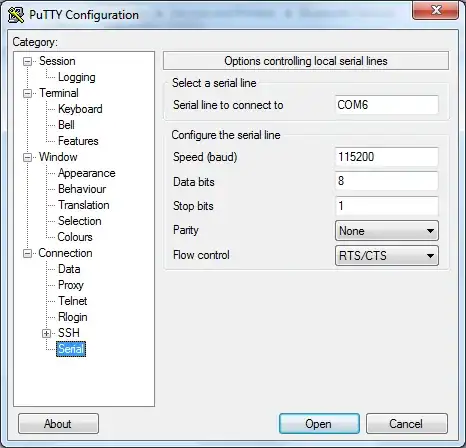The height and width of the screenshot is (448, 466).
Task: Select the Session category
Action: point(57,61)
